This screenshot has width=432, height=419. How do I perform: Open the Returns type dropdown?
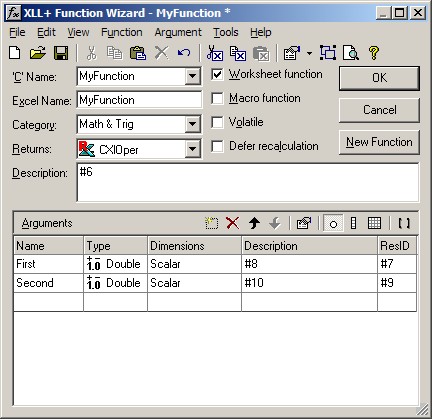coord(193,149)
